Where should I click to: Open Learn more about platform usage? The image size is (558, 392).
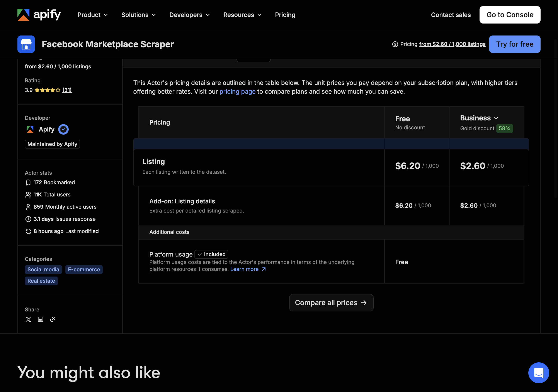[x=248, y=269]
